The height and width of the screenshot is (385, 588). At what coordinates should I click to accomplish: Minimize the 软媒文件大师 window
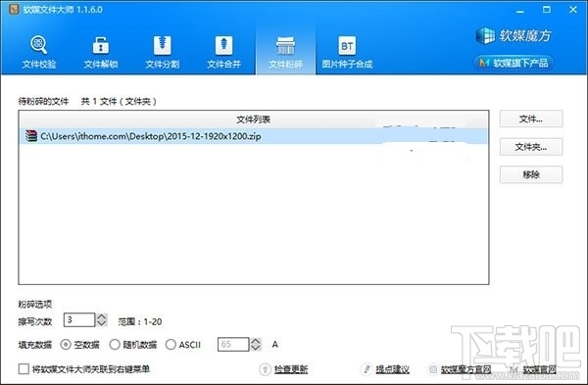[x=520, y=10]
